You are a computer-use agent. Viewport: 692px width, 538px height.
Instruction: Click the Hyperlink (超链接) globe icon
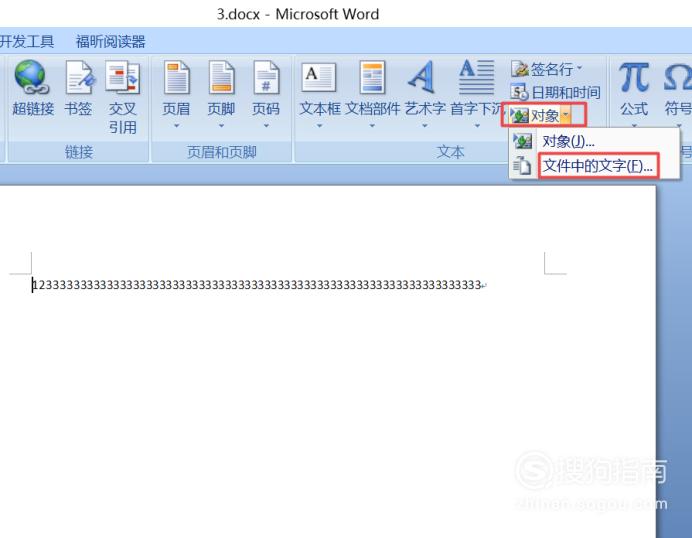click(30, 77)
